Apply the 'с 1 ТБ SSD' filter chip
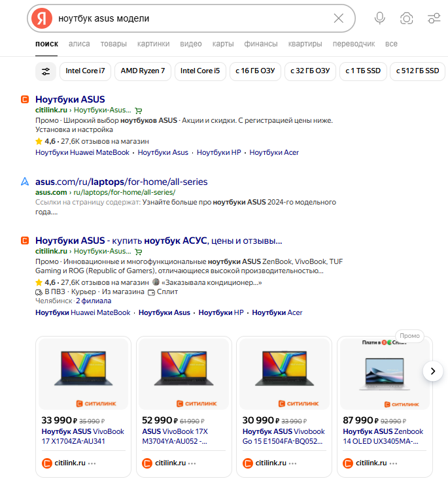 363,71
